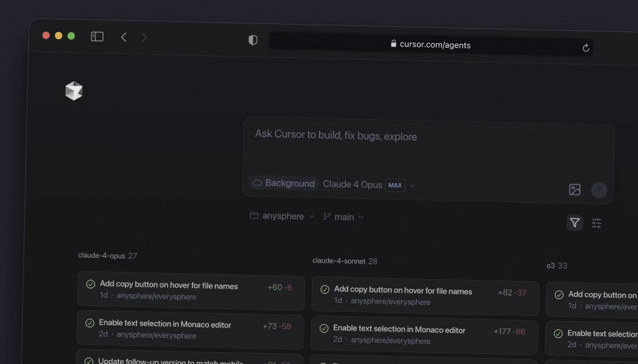The image size is (638, 364).
Task: Click check icon on o3 'Enable text selection' card
Action: (558, 333)
